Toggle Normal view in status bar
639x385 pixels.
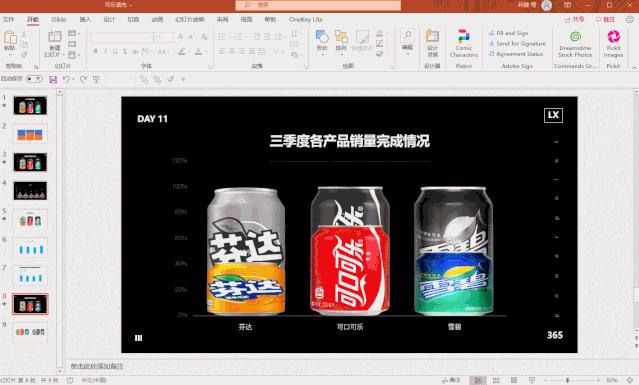[478, 380]
